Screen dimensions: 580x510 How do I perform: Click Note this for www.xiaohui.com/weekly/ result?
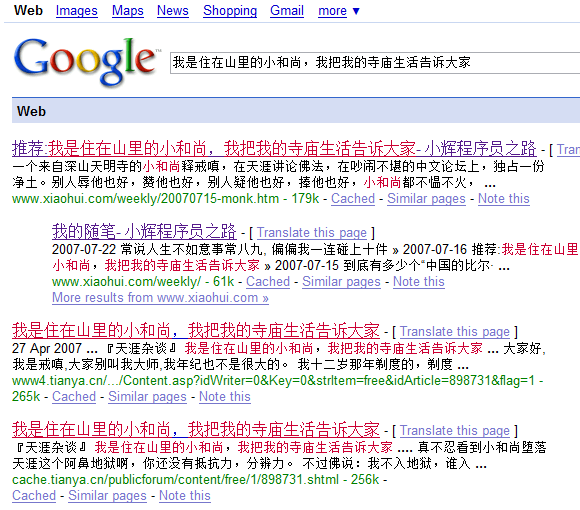pyautogui.click(x=418, y=282)
